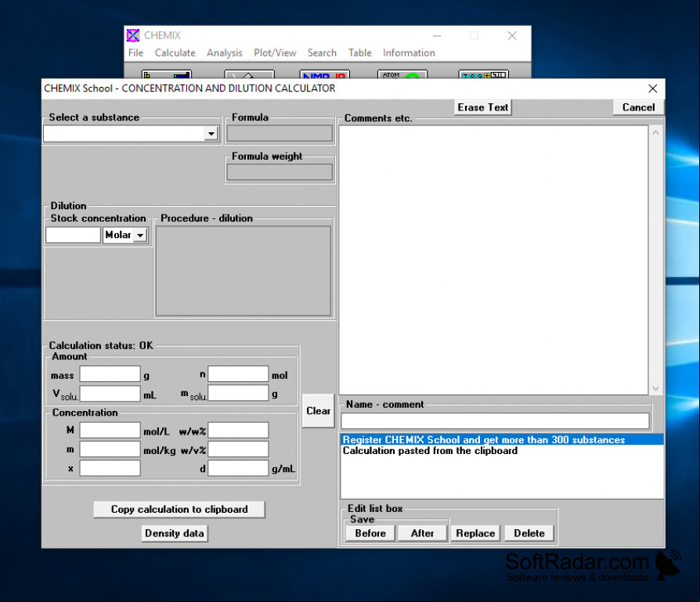This screenshot has width=700, height=602.
Task: Open the Information menu
Action: (409, 52)
